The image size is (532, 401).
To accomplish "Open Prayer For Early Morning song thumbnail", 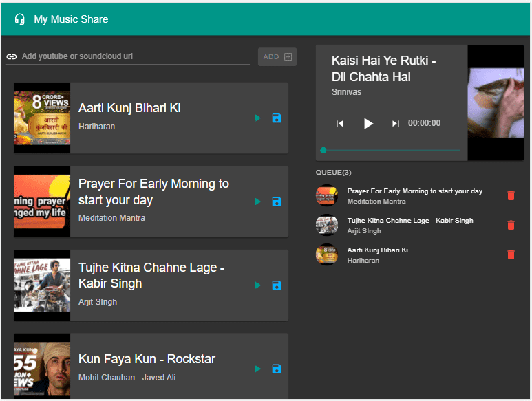I will pos(42,202).
